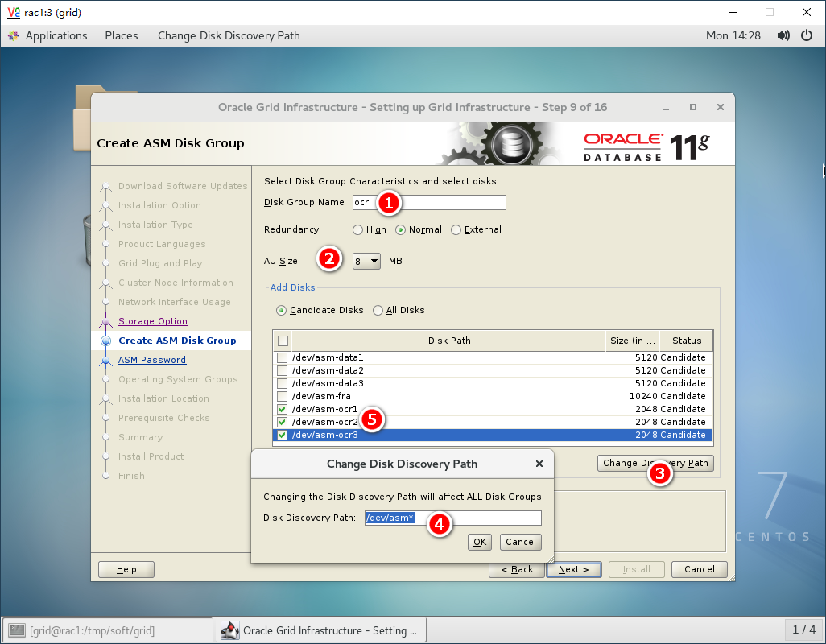
Task: Click the Disk Group Name field
Action: 429,202
